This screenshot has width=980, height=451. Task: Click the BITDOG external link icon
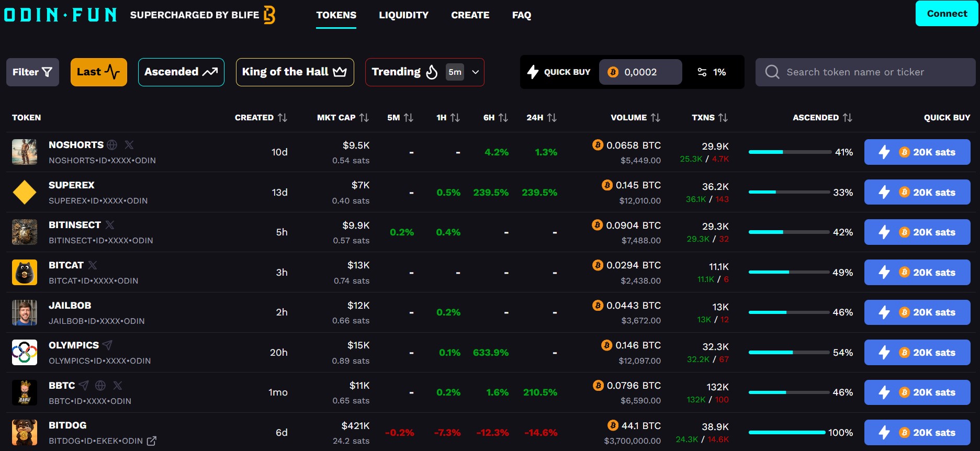point(152,441)
